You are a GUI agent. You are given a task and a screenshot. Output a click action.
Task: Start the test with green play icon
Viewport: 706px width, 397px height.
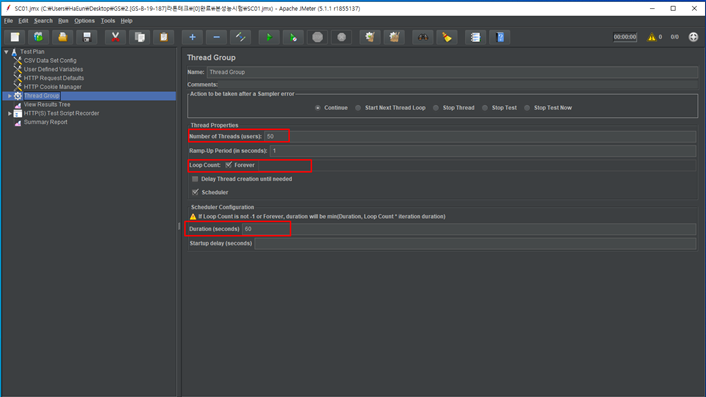[x=269, y=37]
